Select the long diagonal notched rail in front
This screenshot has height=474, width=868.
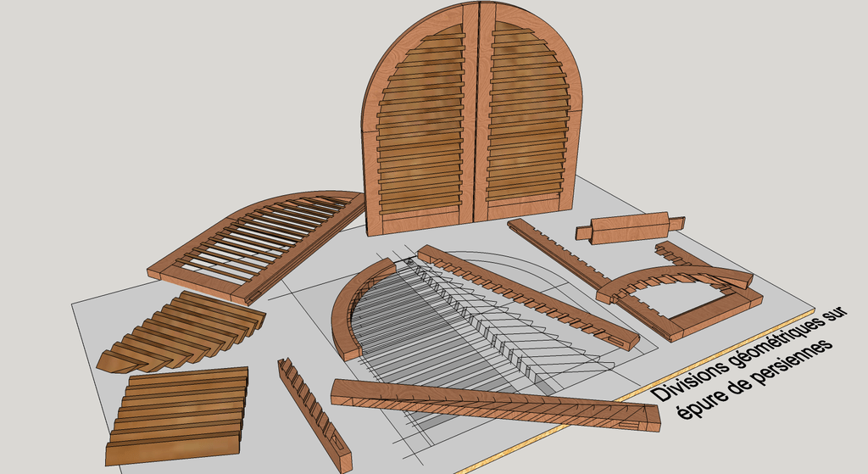click(x=495, y=405)
